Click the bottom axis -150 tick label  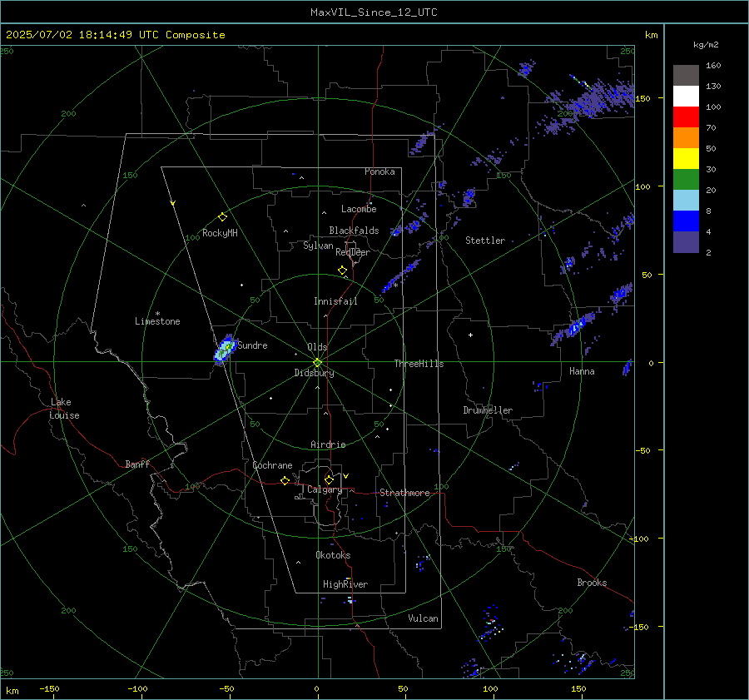(x=49, y=688)
